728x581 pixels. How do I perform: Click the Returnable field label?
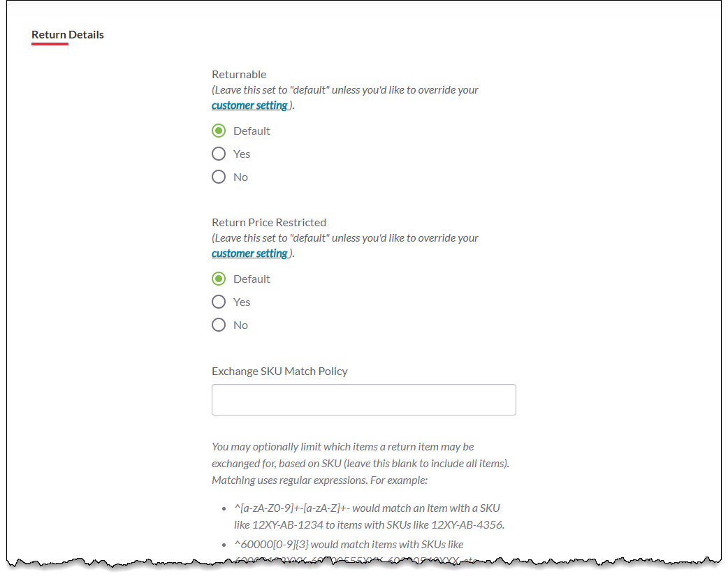tap(239, 74)
